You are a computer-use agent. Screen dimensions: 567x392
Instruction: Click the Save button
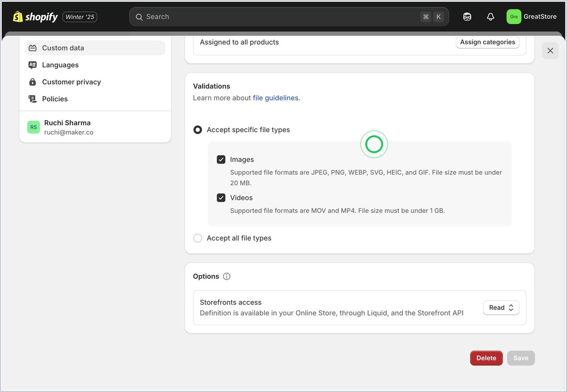click(521, 358)
